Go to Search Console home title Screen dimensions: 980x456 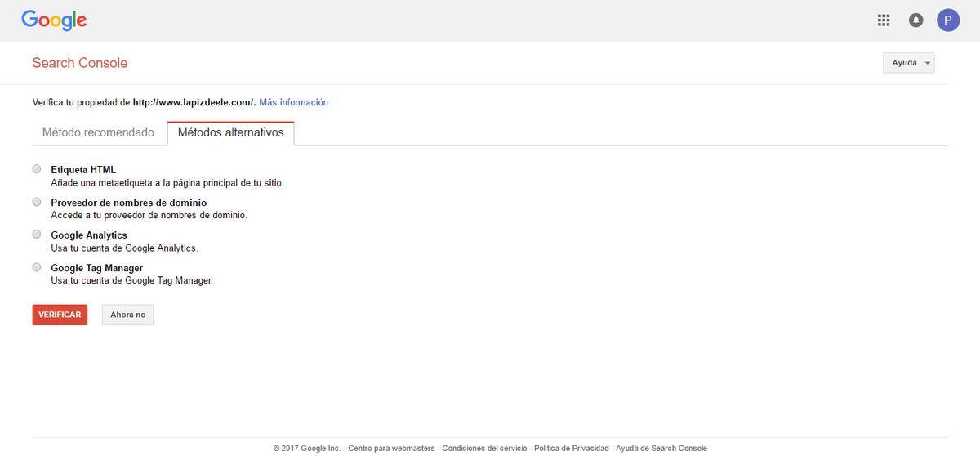(80, 63)
